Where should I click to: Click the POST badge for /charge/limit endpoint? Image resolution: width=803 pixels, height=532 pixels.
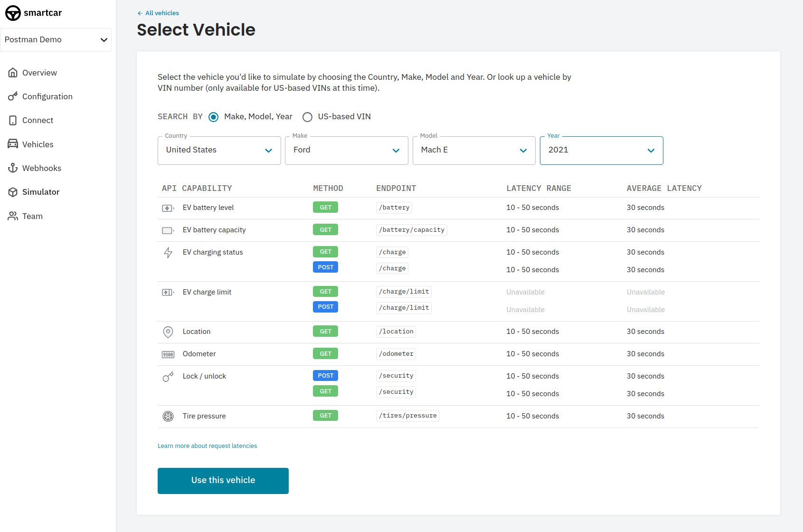tap(325, 306)
